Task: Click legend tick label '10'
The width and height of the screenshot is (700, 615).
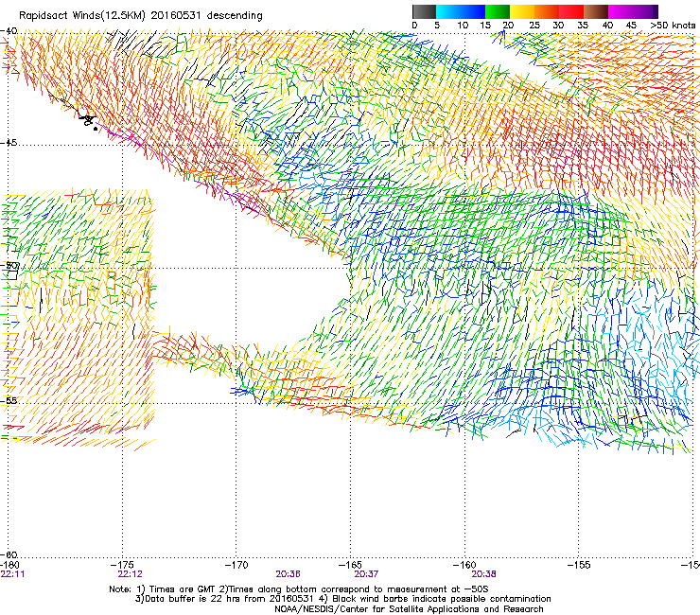Action: coord(463,26)
